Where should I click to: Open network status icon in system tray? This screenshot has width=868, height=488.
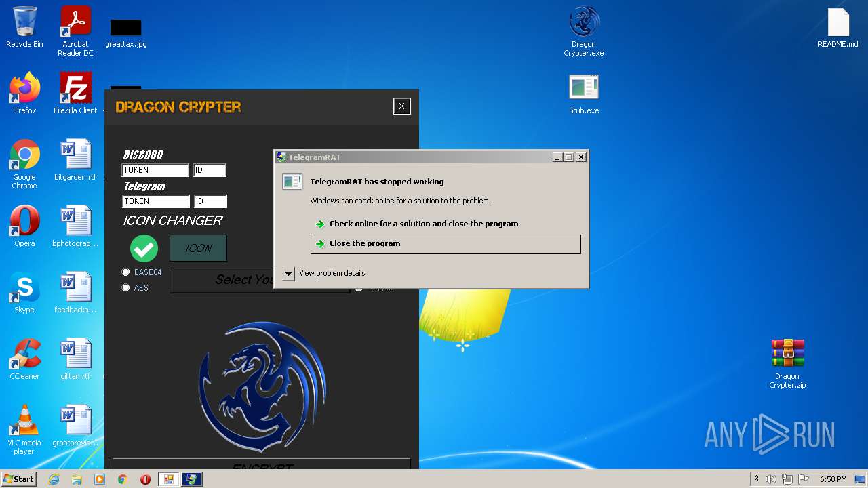(x=787, y=479)
